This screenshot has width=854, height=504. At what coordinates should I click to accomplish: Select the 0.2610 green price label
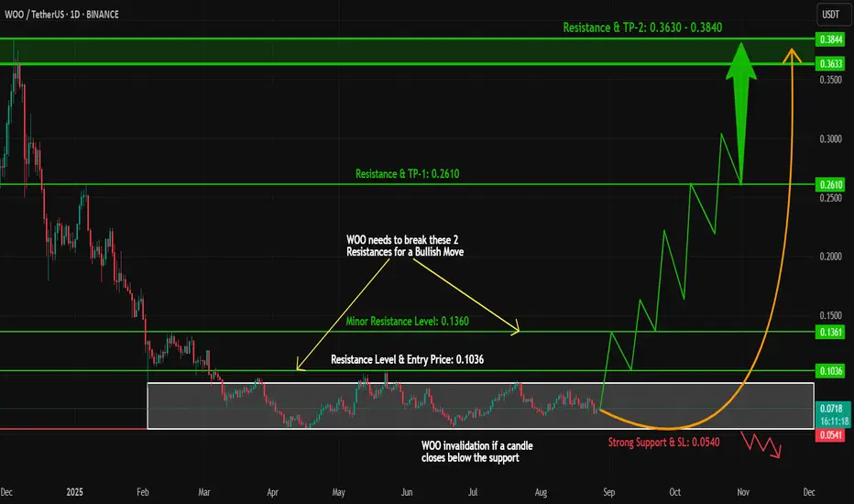point(830,185)
